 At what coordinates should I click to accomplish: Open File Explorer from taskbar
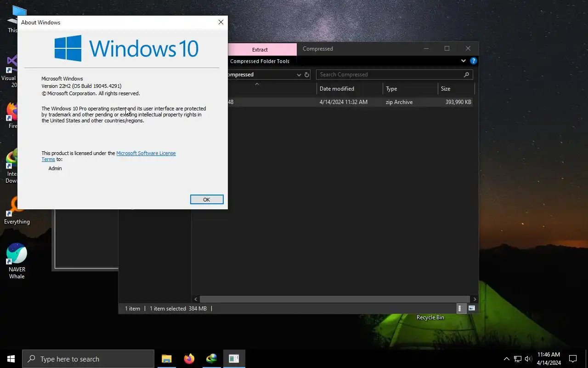click(x=166, y=359)
